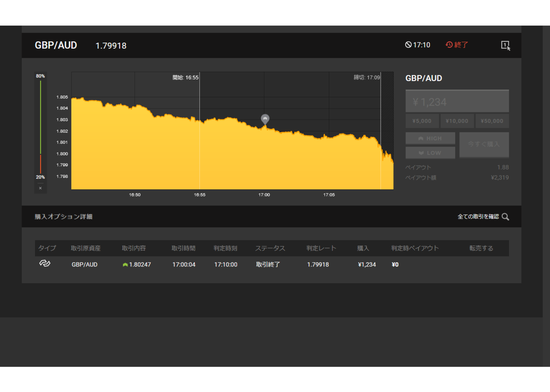Click the trade type icon in the GBP/AUD row
Viewport: 550px width, 392px height.
[x=44, y=264]
